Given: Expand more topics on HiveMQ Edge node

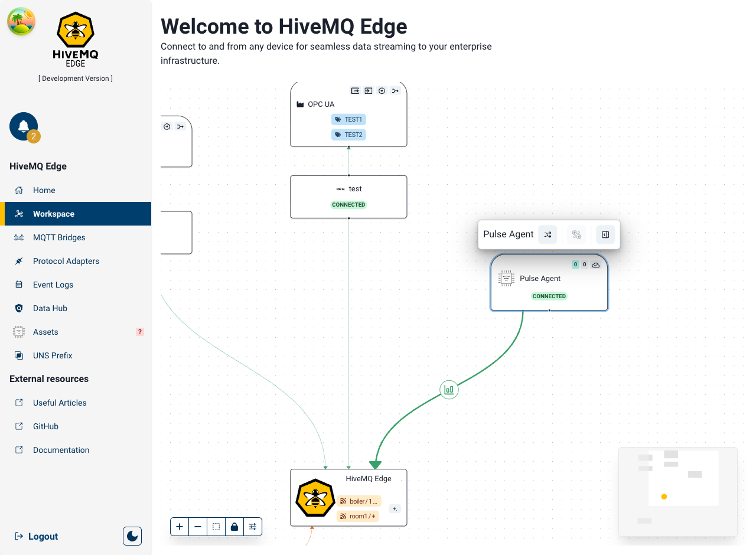Looking at the screenshot, I should pos(395,508).
